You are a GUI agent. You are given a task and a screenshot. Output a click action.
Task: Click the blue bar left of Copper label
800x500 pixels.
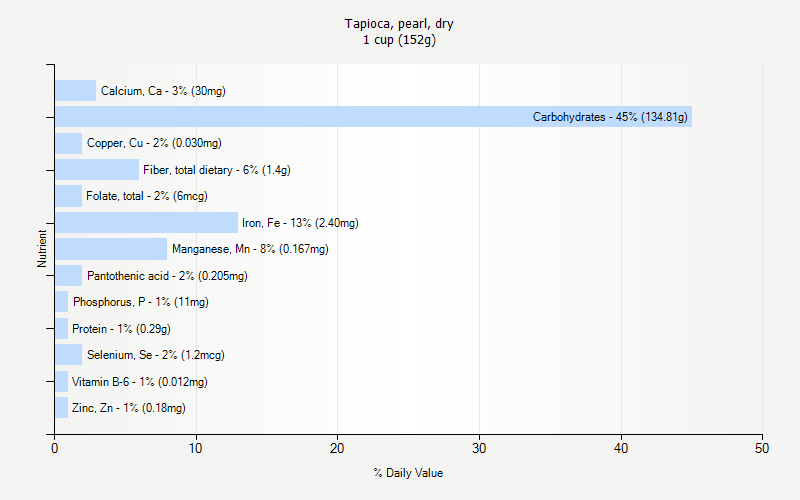pos(68,143)
